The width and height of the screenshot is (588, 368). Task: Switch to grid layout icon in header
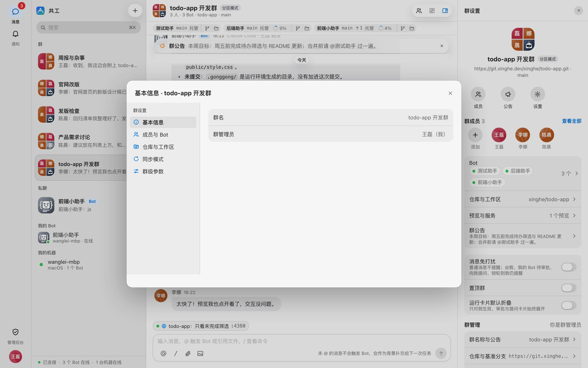[432, 11]
